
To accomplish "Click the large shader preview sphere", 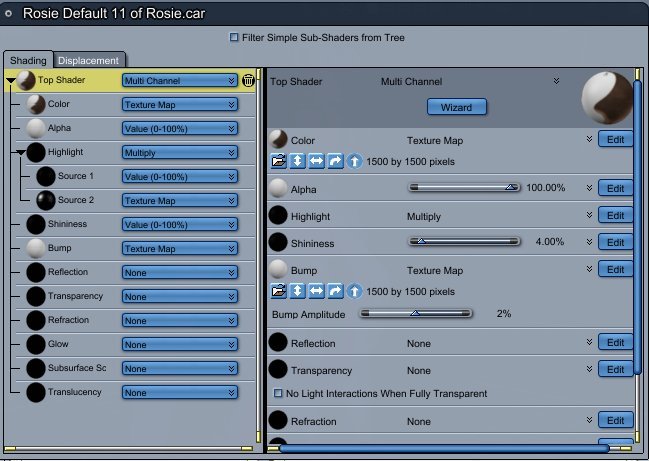I will point(608,98).
